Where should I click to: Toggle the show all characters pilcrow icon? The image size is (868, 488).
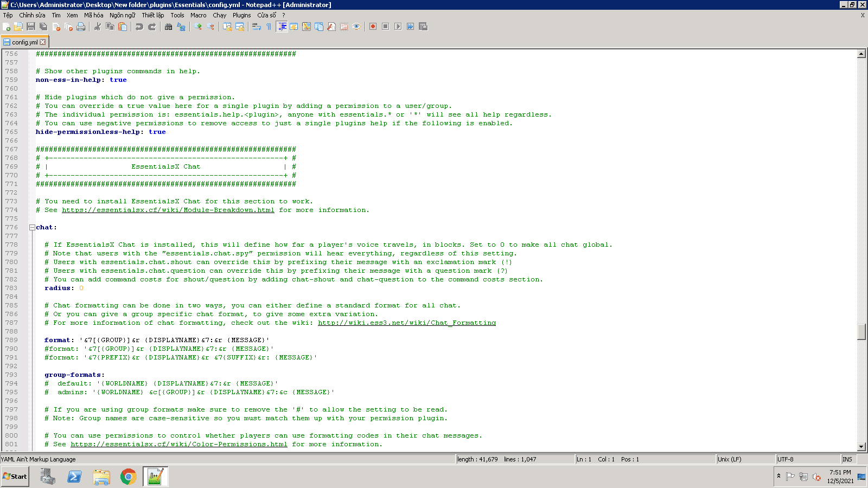[269, 27]
